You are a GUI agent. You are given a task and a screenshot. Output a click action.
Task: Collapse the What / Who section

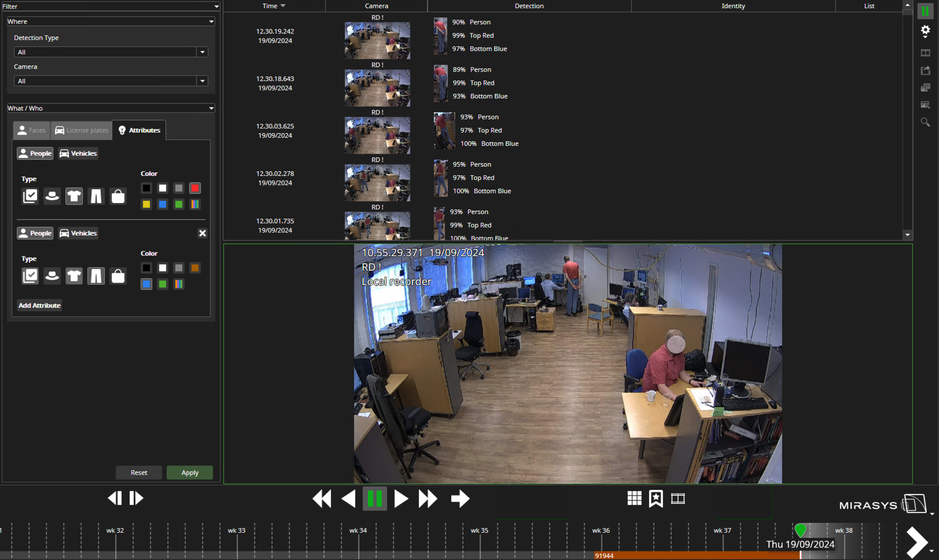pyautogui.click(x=211, y=108)
